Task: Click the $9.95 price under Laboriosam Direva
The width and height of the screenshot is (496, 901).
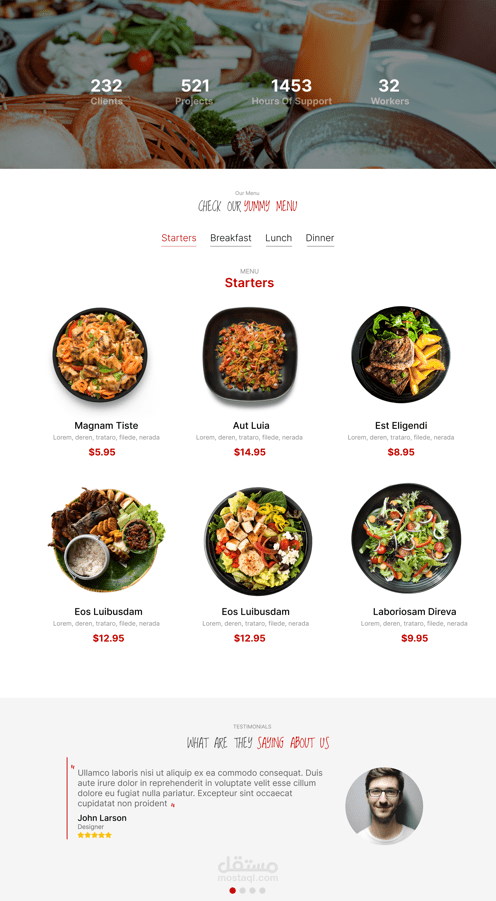Action: tap(414, 638)
